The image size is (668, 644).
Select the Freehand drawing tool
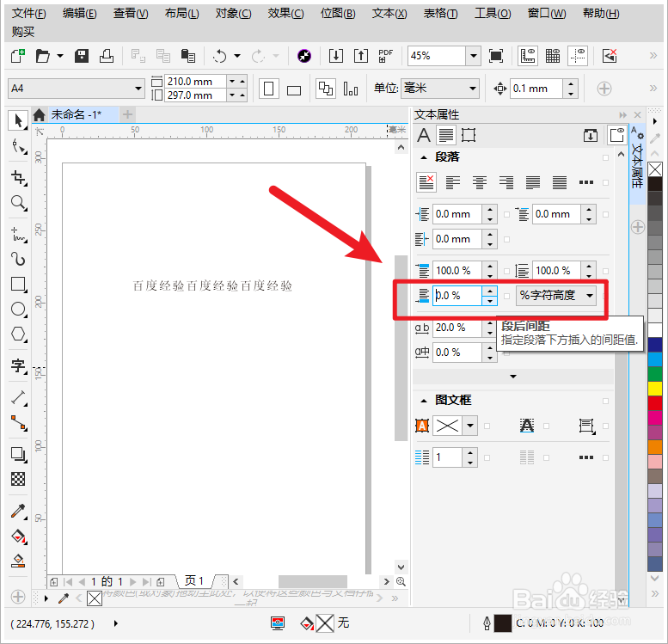[x=18, y=234]
